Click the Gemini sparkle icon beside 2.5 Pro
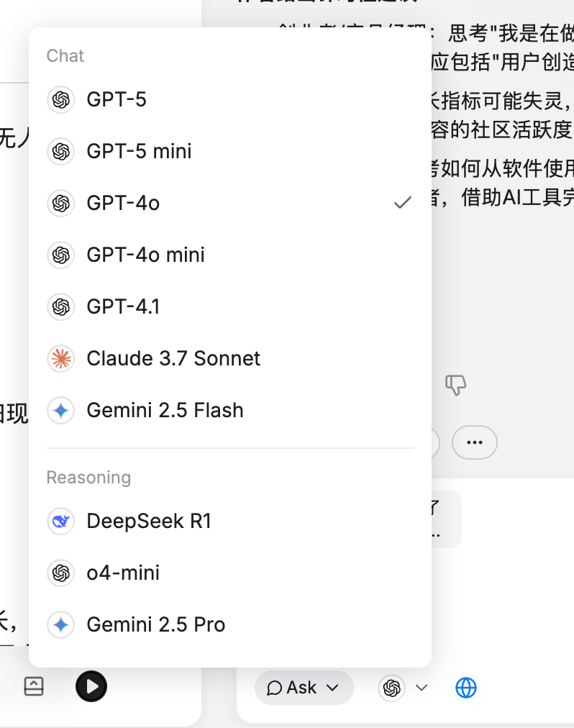Image resolution: width=574 pixels, height=728 pixels. coord(61,624)
